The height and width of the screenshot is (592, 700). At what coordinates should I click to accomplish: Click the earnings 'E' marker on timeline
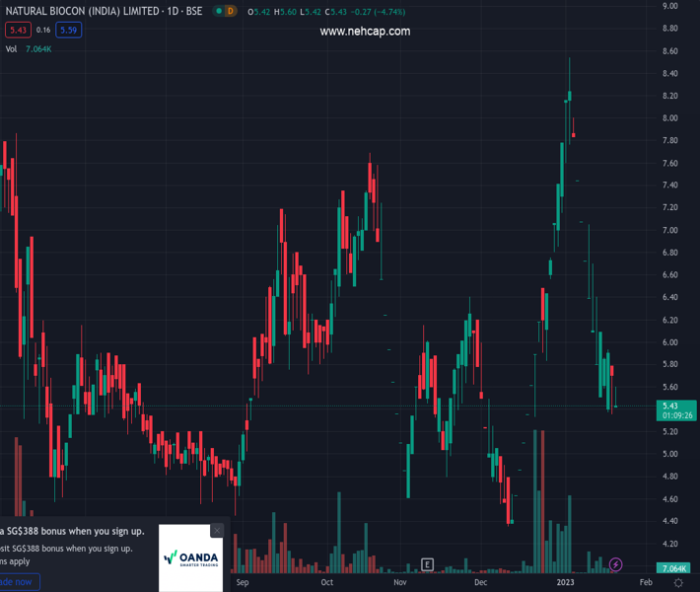[427, 564]
